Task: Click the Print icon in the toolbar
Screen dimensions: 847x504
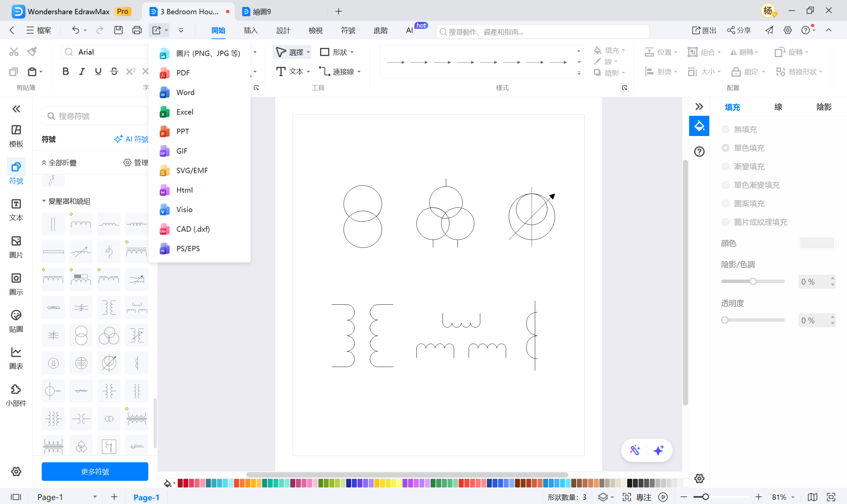Action: click(137, 30)
